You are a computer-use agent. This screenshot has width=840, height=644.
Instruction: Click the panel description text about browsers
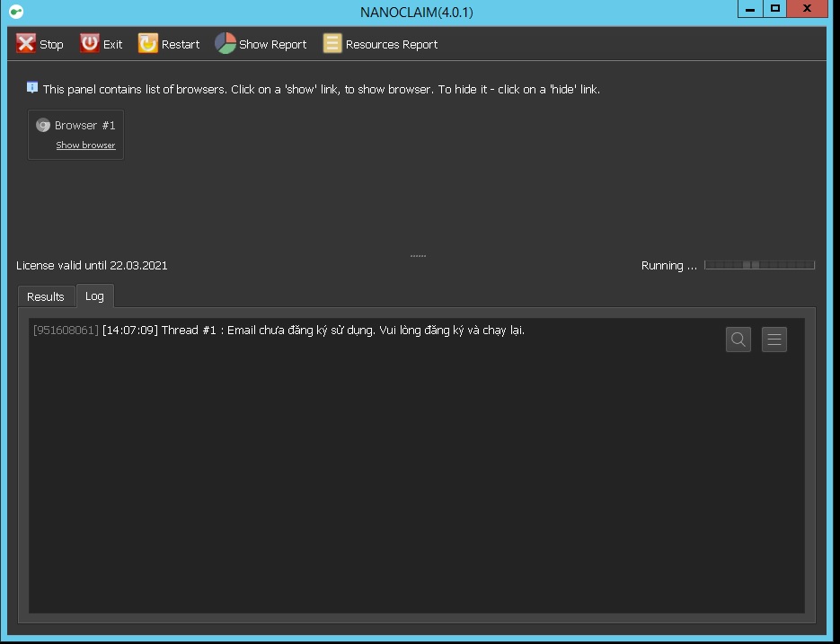tap(322, 90)
